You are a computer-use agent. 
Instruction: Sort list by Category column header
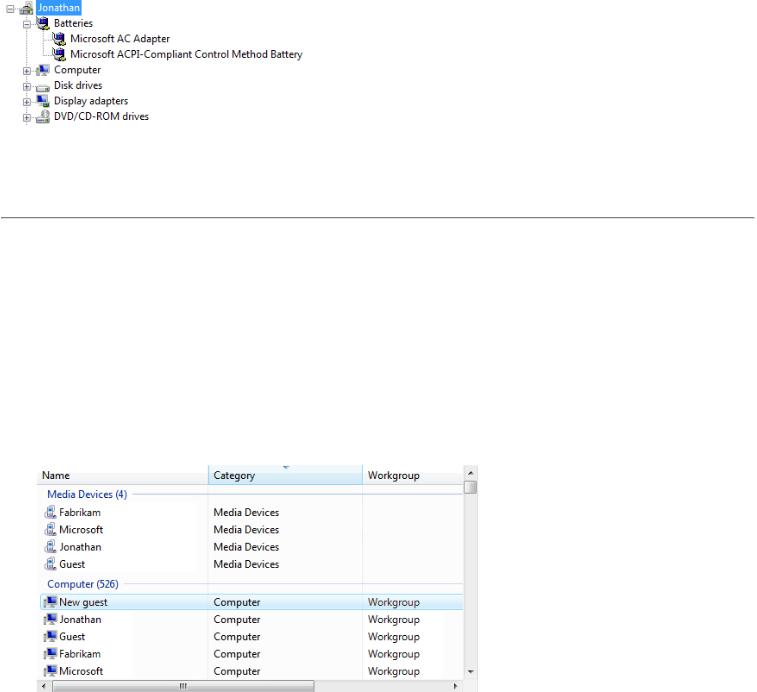point(285,475)
